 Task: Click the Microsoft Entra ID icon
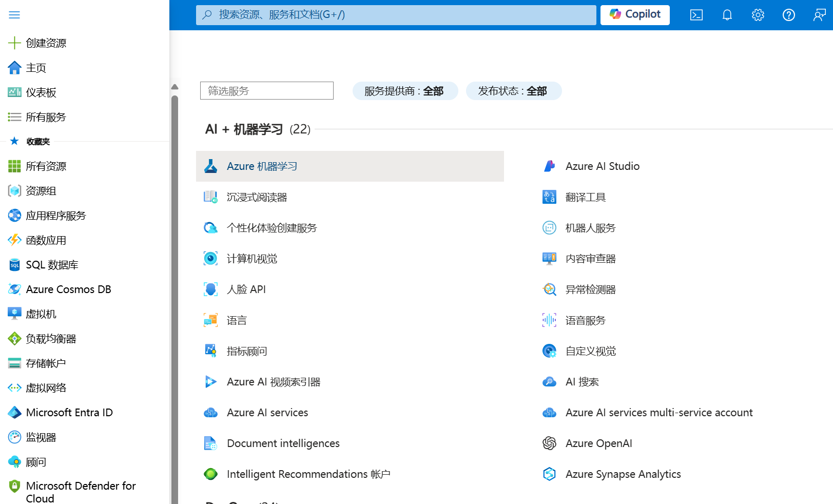point(14,413)
